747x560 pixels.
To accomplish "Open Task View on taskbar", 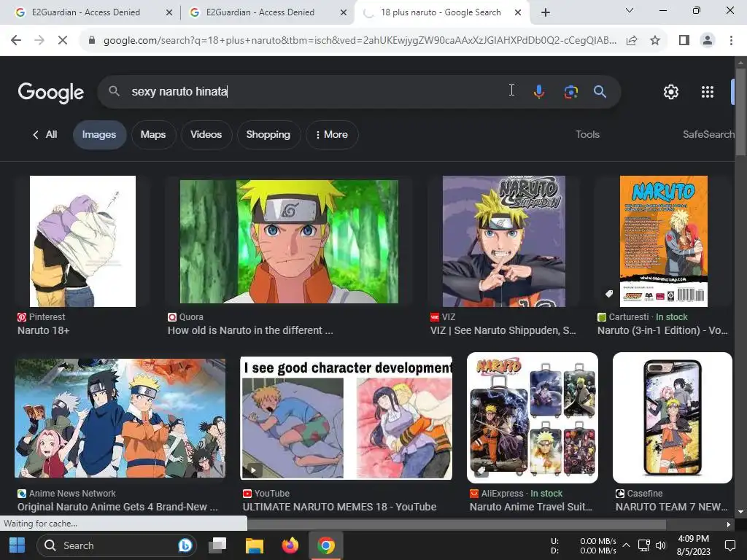I will click(x=217, y=545).
